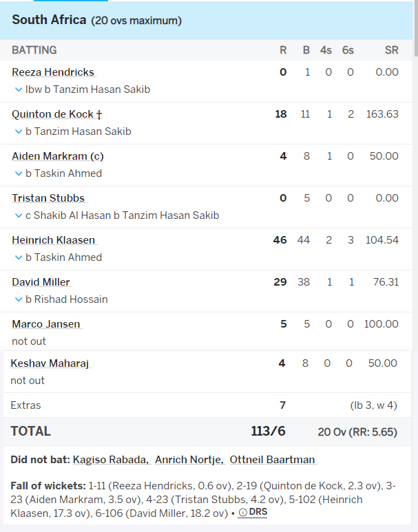Open Ottneil Baartman player link
Viewport: 418px width, 532px height.
point(272,460)
